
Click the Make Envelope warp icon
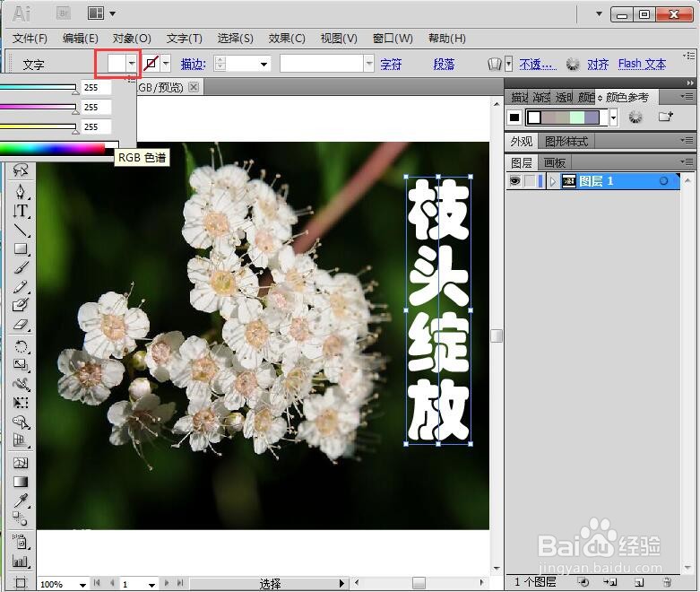coord(495,65)
